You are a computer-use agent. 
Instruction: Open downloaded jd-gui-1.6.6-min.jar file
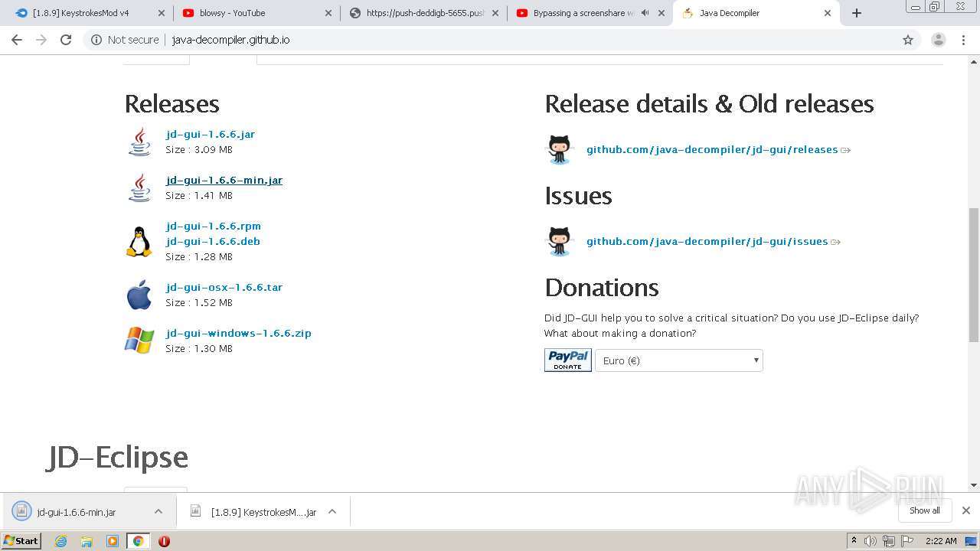point(77,512)
